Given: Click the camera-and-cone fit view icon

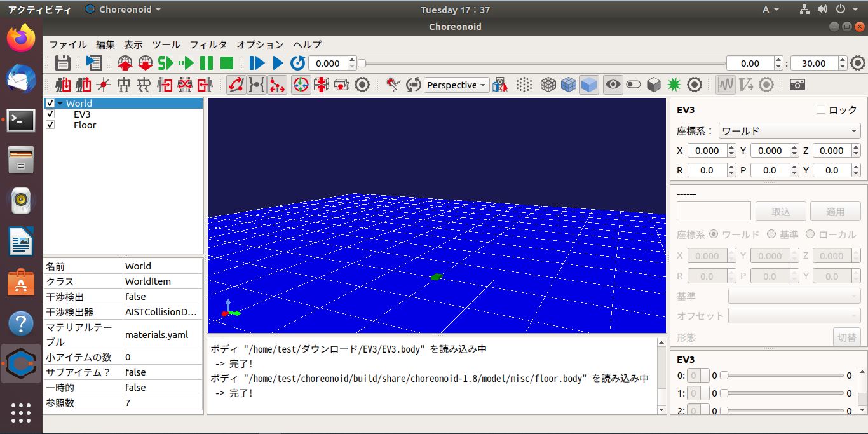Looking at the screenshot, I should (x=500, y=85).
